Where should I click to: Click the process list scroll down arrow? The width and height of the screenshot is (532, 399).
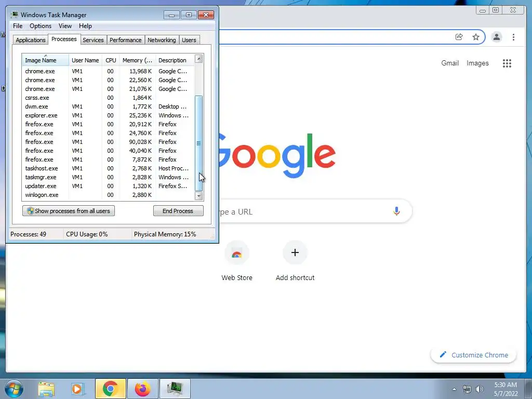pyautogui.click(x=199, y=196)
